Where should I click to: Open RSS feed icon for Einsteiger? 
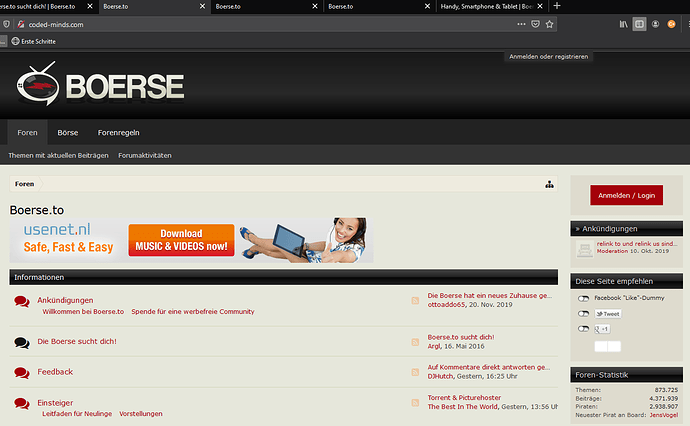(x=415, y=403)
